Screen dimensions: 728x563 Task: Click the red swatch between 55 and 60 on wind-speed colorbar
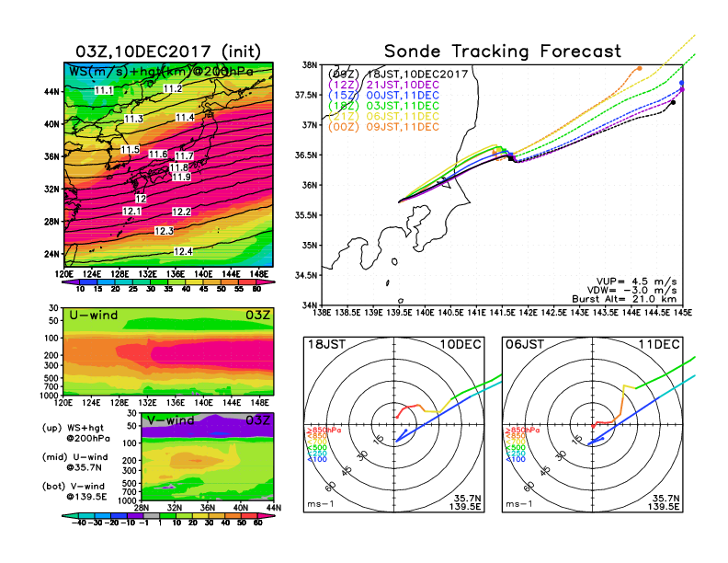coord(248,282)
